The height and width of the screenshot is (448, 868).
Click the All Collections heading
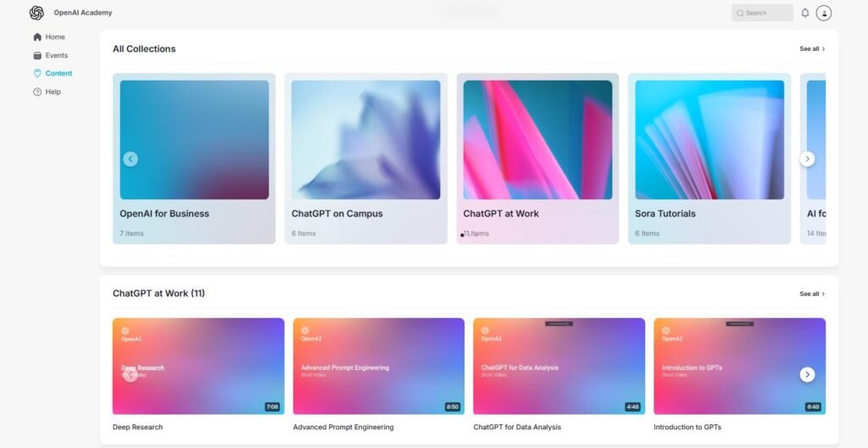144,49
